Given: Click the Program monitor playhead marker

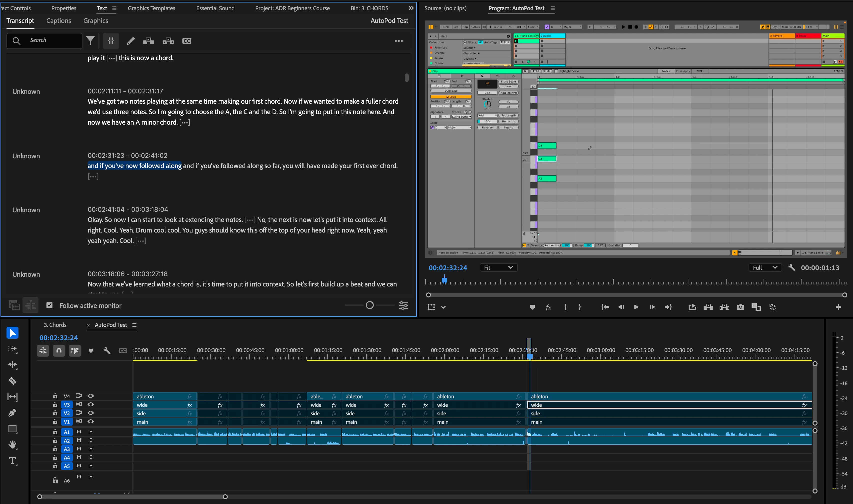Looking at the screenshot, I should coord(444,280).
